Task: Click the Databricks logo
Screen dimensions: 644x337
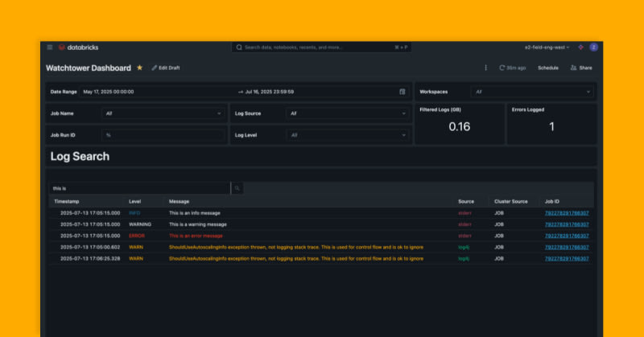Action: click(x=77, y=47)
